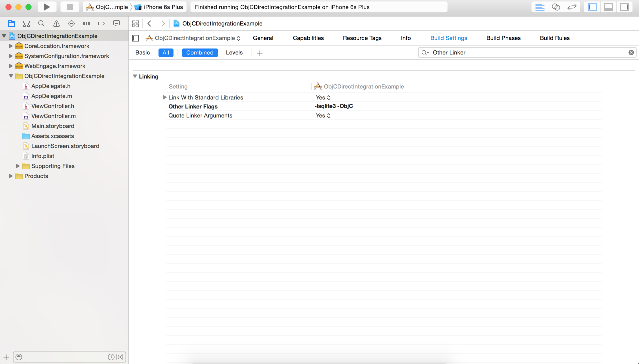The width and height of the screenshot is (639, 364).
Task: Collapse the ObjCDirectIntegrationExample group folder
Action: [x=11, y=76]
